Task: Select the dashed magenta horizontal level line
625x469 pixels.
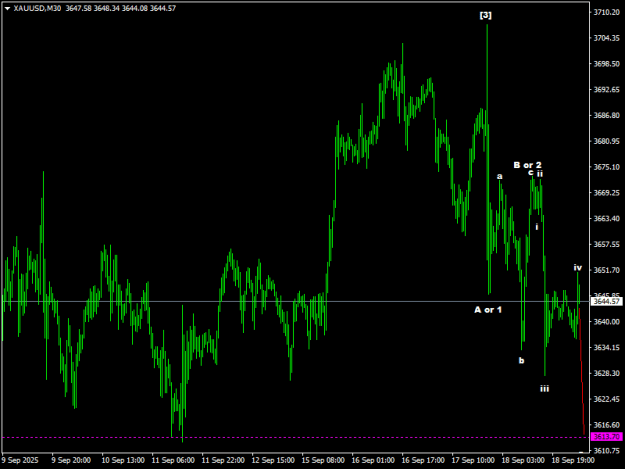Action: (295, 438)
